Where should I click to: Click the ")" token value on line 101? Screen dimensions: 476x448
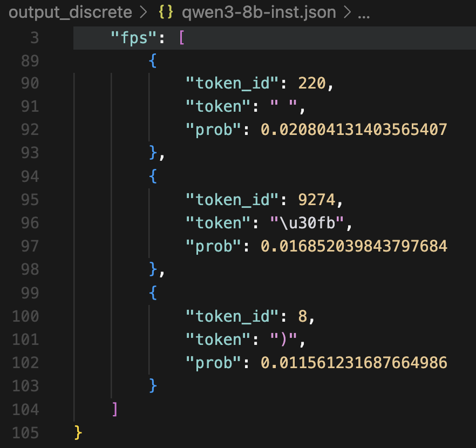pyautogui.click(x=283, y=339)
